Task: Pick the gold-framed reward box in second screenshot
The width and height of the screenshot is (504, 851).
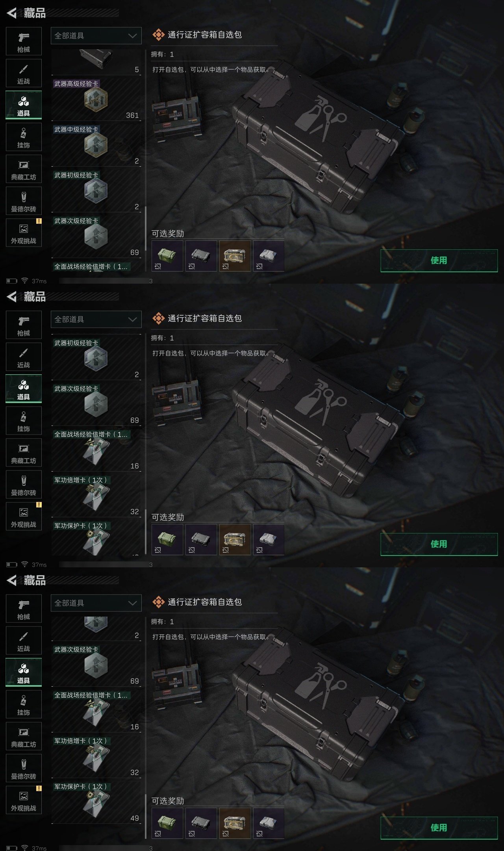Action: pos(235,540)
